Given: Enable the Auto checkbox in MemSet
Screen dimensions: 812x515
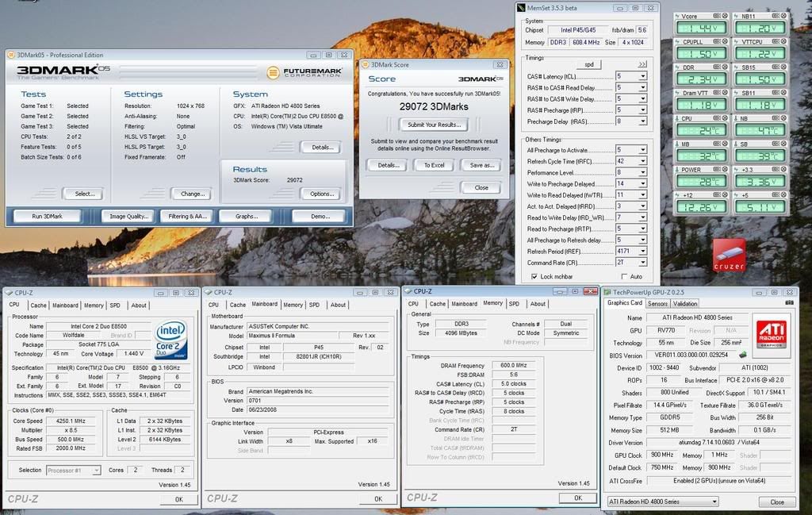Looking at the screenshot, I should pyautogui.click(x=624, y=277).
